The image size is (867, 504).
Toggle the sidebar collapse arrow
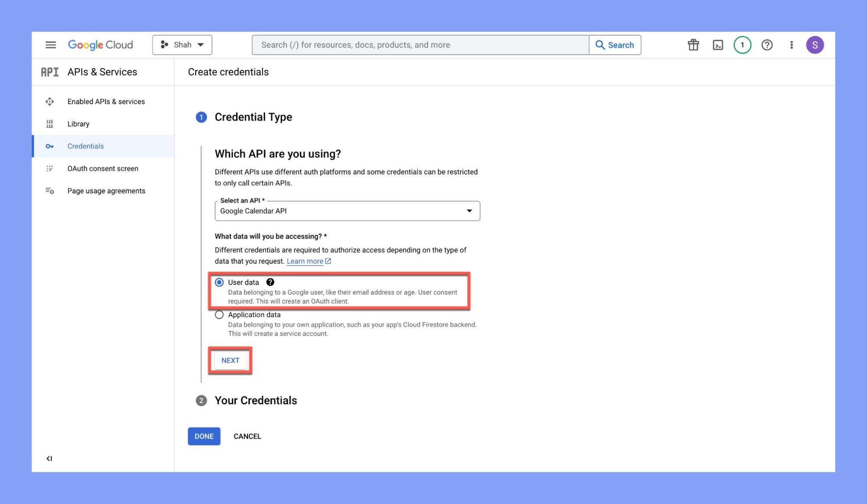tap(48, 458)
